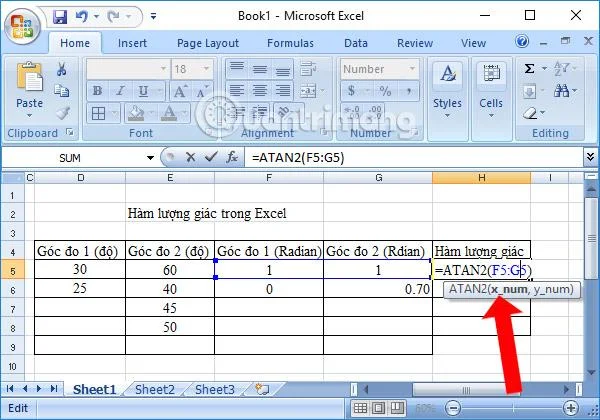The image size is (600, 420).
Task: Center text horizontally
Action: pyautogui.click(x=260, y=91)
